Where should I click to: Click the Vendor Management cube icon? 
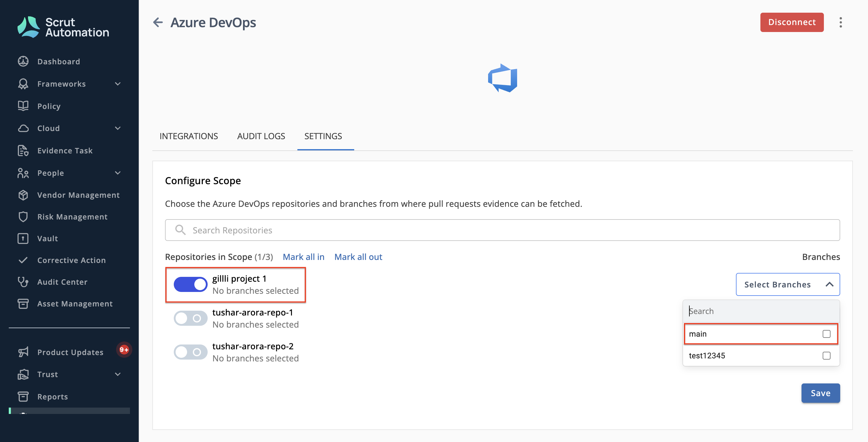pos(23,195)
